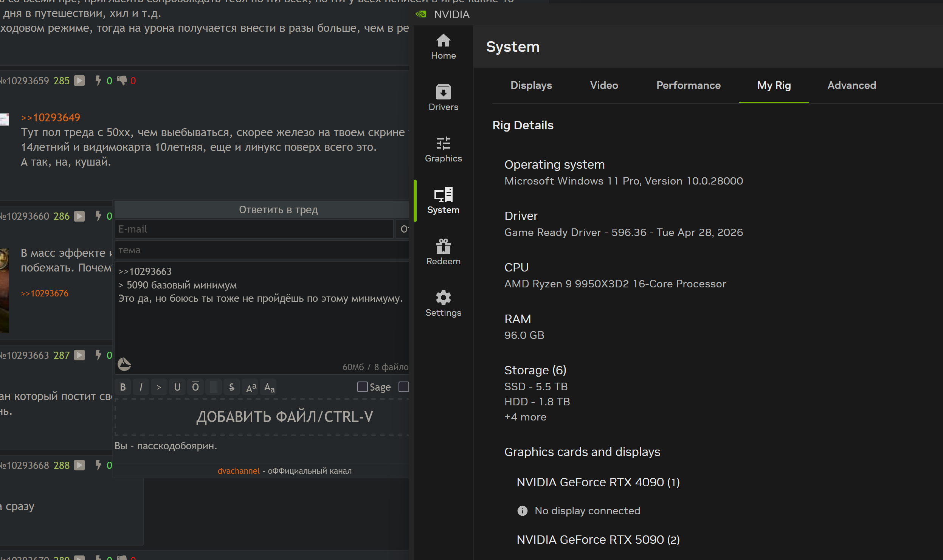Switch to the Video tab
Screen dimensions: 943x560
(604, 85)
